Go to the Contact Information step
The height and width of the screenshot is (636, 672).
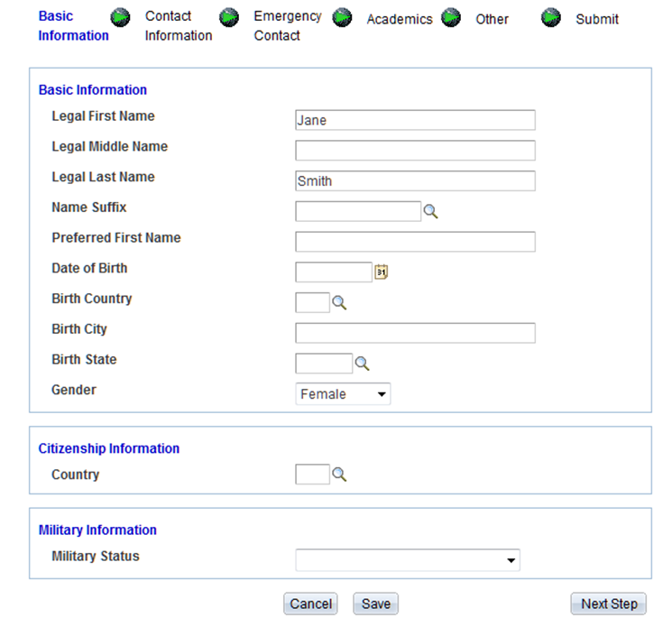[x=179, y=26]
